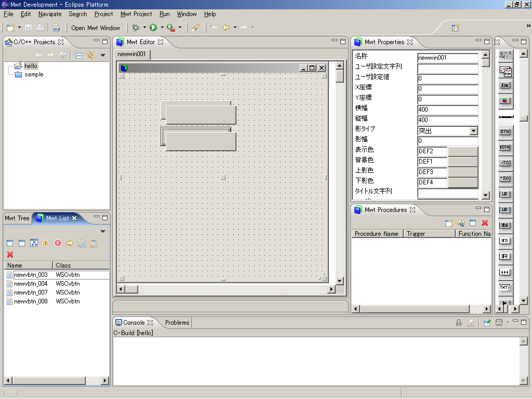Screen dimensions: 532x399
Task: Click the 下影色 color swatch next to DEF4
Action: [x=463, y=182]
